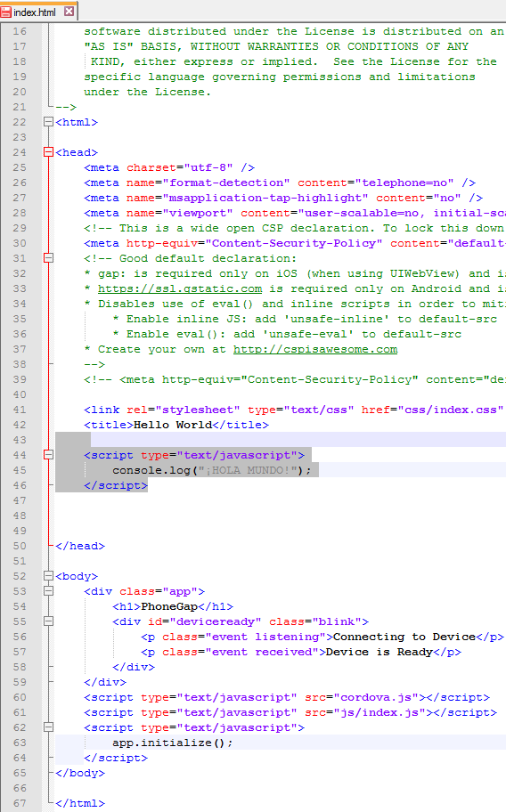Viewport: 506px width, 812px height.
Task: Open the https://ssl.gstatic.com link
Action: point(180,288)
